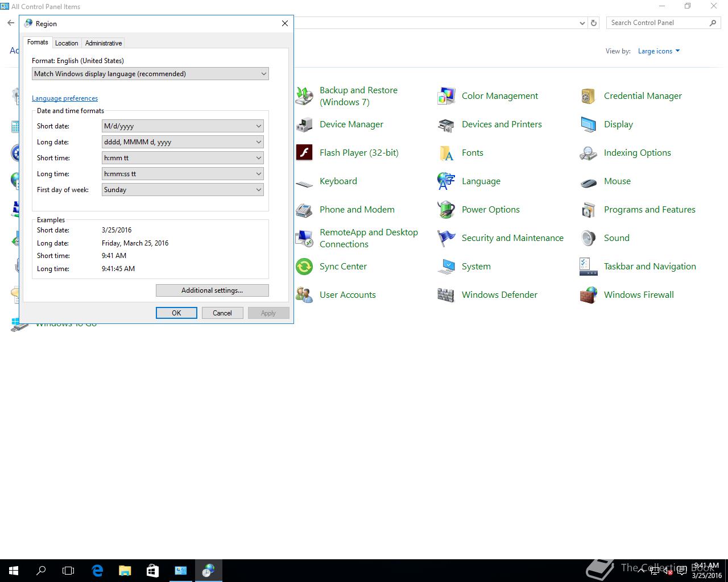Expand address bar history dropdown
This screenshot has width=728, height=582.
[582, 23]
